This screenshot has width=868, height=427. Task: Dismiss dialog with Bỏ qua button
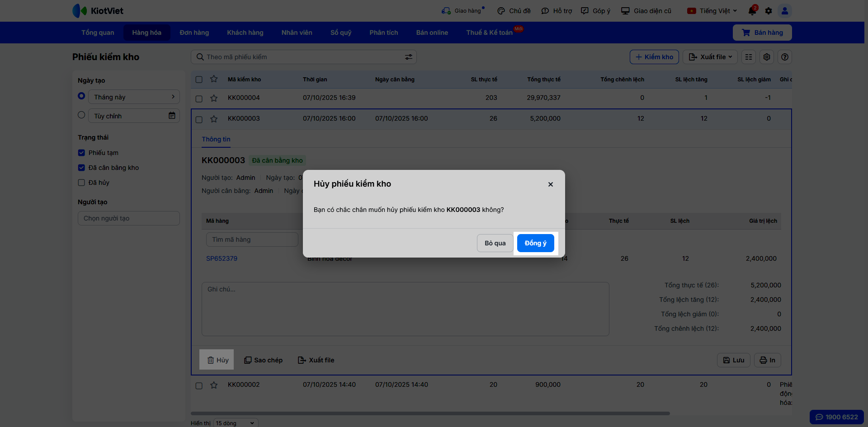495,243
